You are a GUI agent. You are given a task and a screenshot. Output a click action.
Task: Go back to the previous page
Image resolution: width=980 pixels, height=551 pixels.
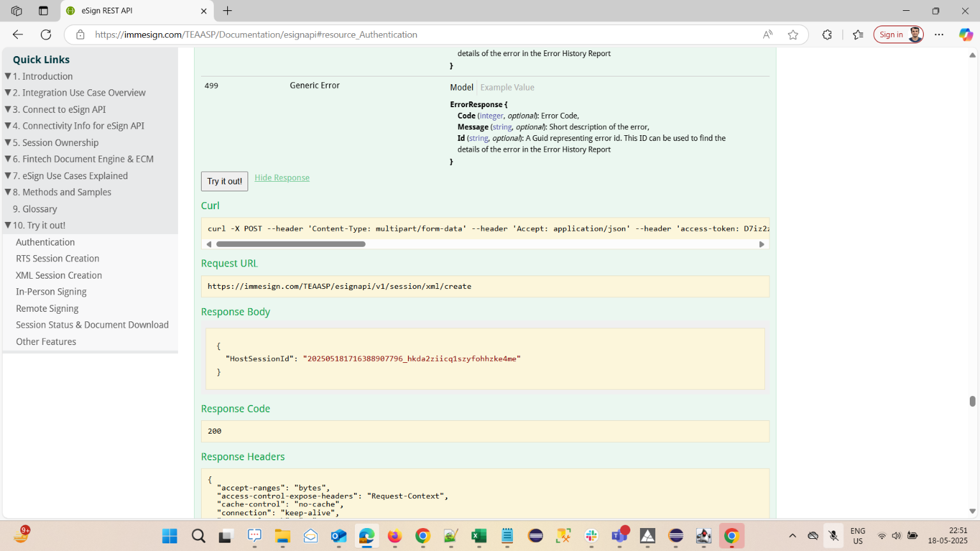pos(18,34)
